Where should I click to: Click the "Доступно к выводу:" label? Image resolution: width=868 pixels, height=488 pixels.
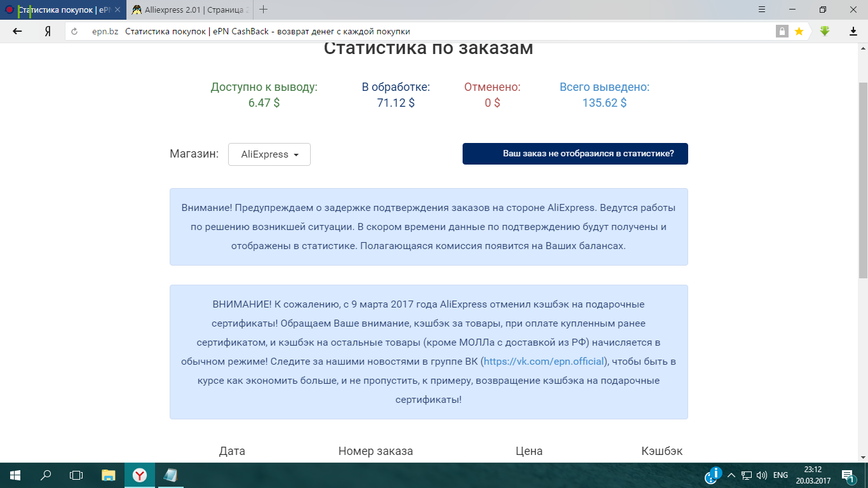[x=264, y=87]
